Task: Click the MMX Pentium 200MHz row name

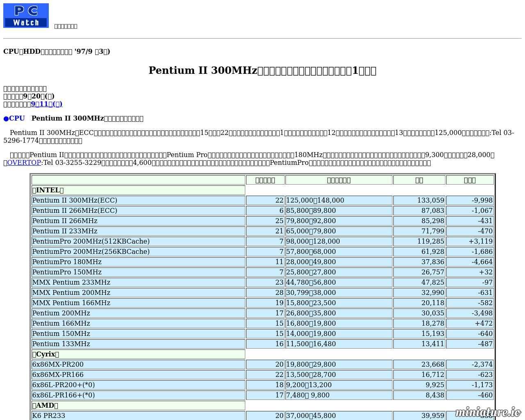Action: (71, 292)
